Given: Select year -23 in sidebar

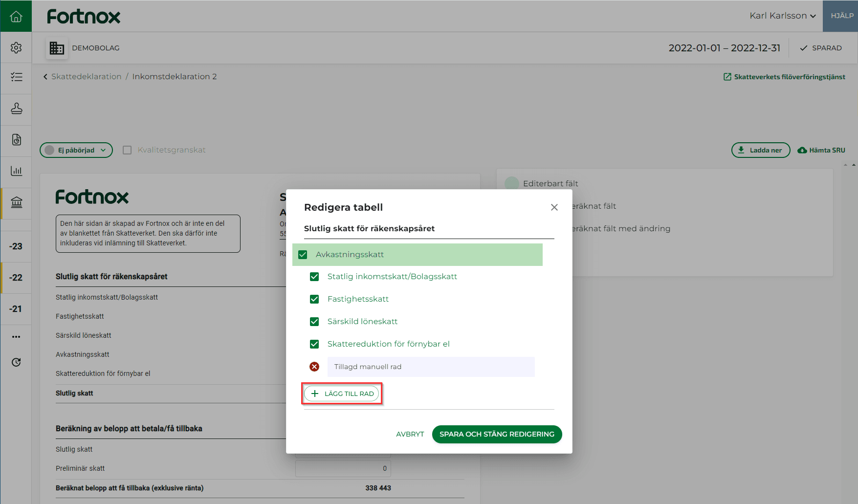Looking at the screenshot, I should [16, 246].
